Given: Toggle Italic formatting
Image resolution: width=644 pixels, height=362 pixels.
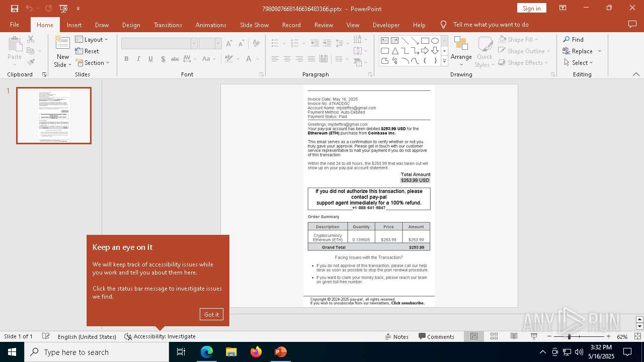Looking at the screenshot, I should [x=138, y=59].
